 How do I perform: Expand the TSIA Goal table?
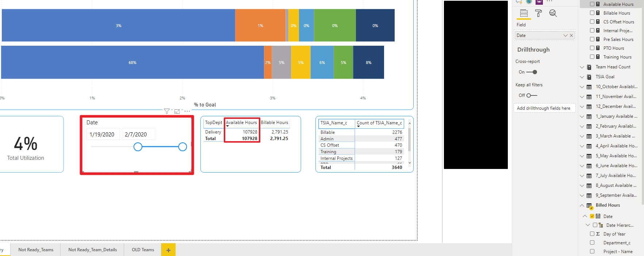582,77
